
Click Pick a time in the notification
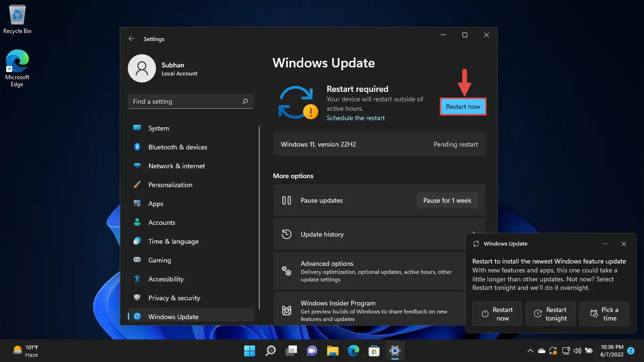pyautogui.click(x=604, y=314)
